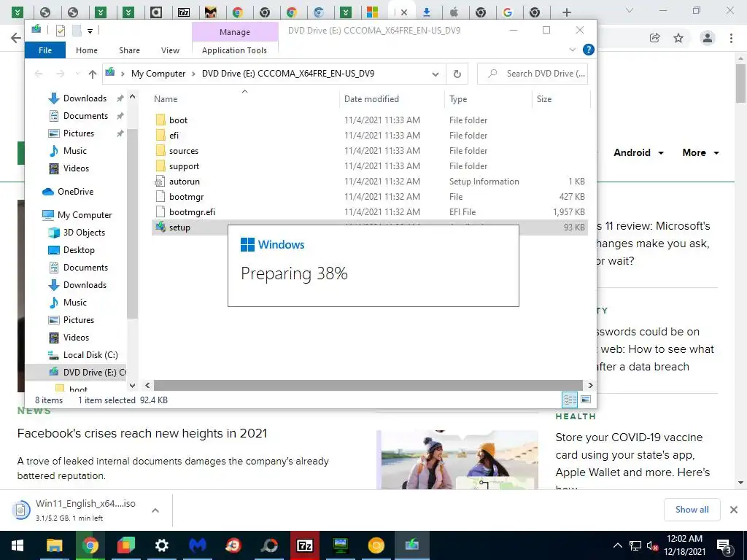Image resolution: width=747 pixels, height=560 pixels.
Task: Switch to large thumbnails view in status bar
Action: 586,400
